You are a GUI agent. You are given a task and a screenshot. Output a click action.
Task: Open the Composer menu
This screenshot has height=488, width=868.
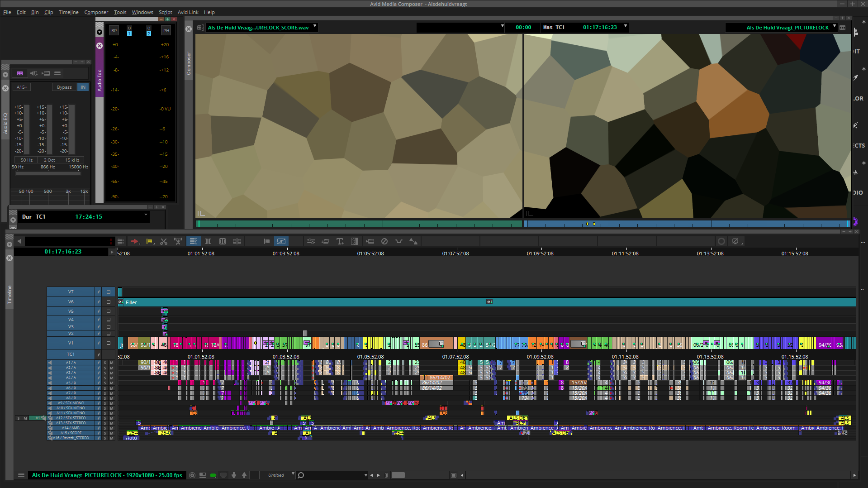pos(96,12)
